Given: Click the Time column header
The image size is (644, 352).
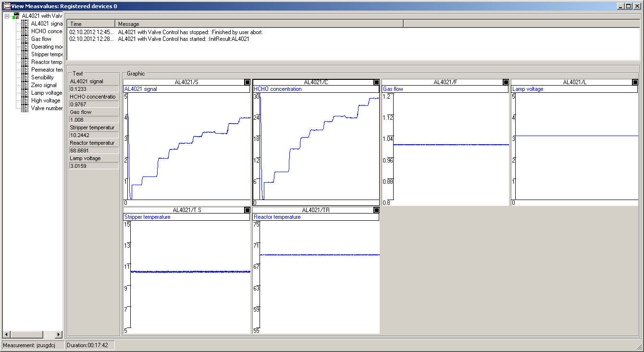Looking at the screenshot, I should pos(91,24).
